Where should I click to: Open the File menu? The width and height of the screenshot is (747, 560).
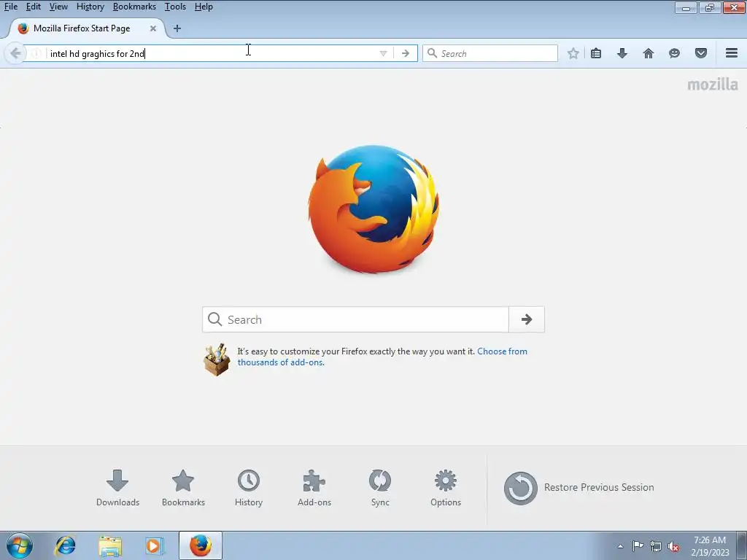[10, 7]
